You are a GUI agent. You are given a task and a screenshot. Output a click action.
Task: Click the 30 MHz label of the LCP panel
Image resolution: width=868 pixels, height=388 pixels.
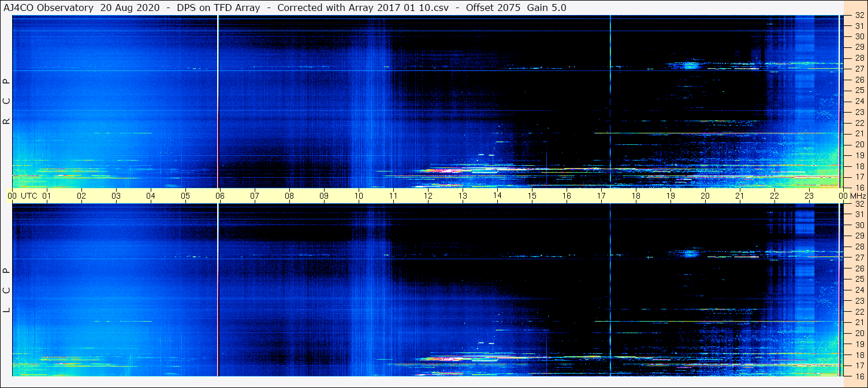tap(859, 225)
